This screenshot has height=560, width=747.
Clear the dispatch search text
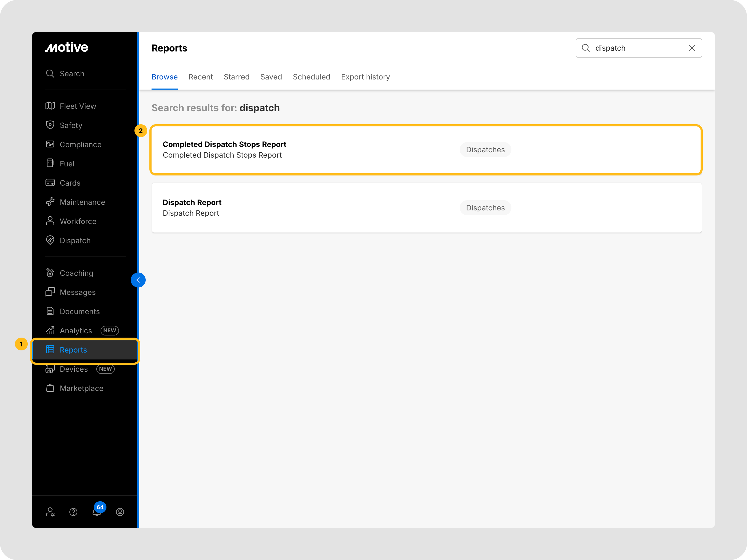692,48
